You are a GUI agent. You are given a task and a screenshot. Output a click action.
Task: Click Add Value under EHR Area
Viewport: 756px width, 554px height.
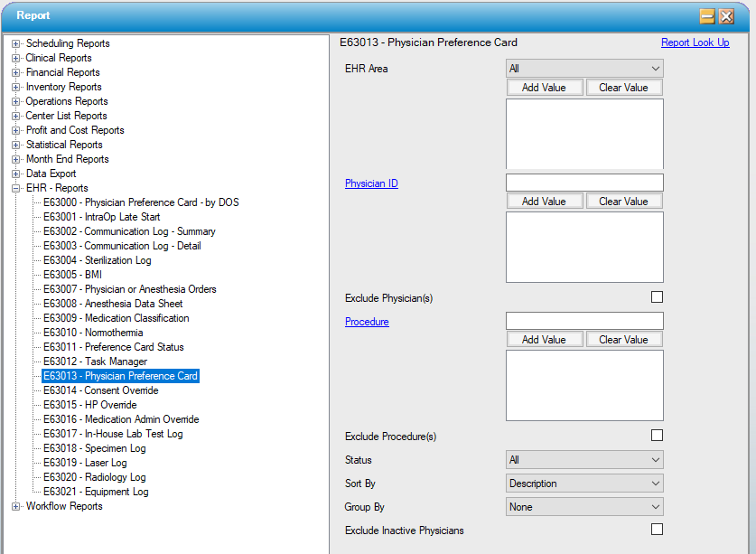(545, 87)
